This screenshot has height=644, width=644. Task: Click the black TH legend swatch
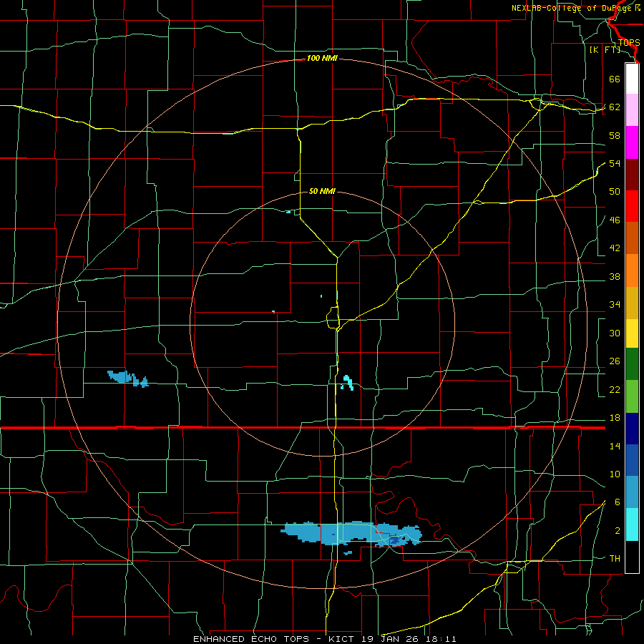(632, 557)
